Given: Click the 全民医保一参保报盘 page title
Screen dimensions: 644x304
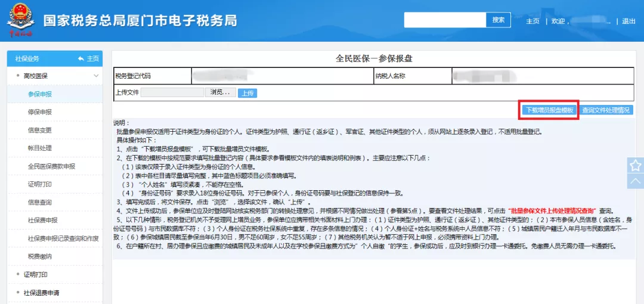Looking at the screenshot, I should (374, 59).
